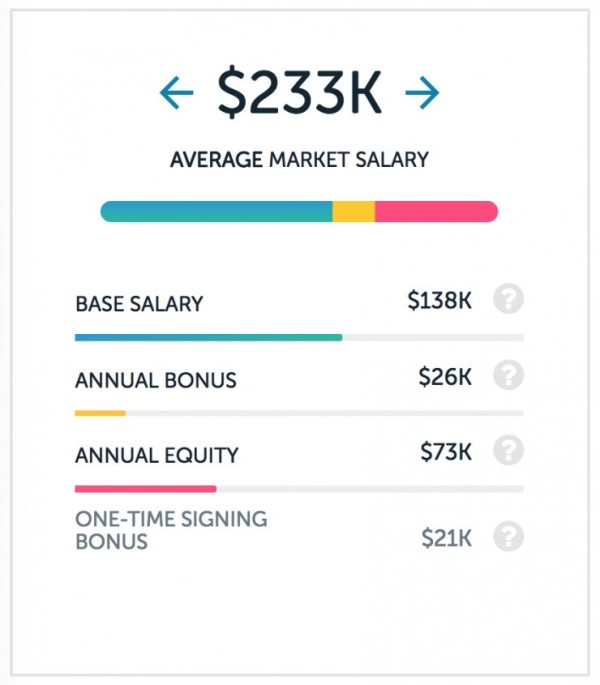Open help icon for Annual Bonus
The image size is (600, 685).
tap(509, 375)
